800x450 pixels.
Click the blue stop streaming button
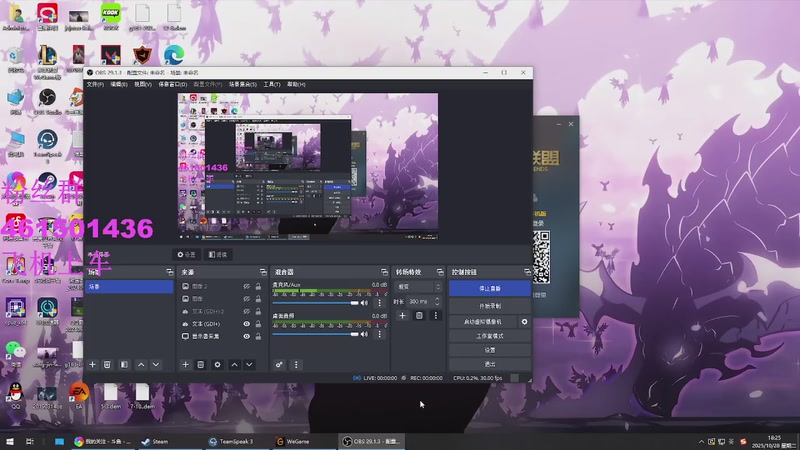point(490,289)
